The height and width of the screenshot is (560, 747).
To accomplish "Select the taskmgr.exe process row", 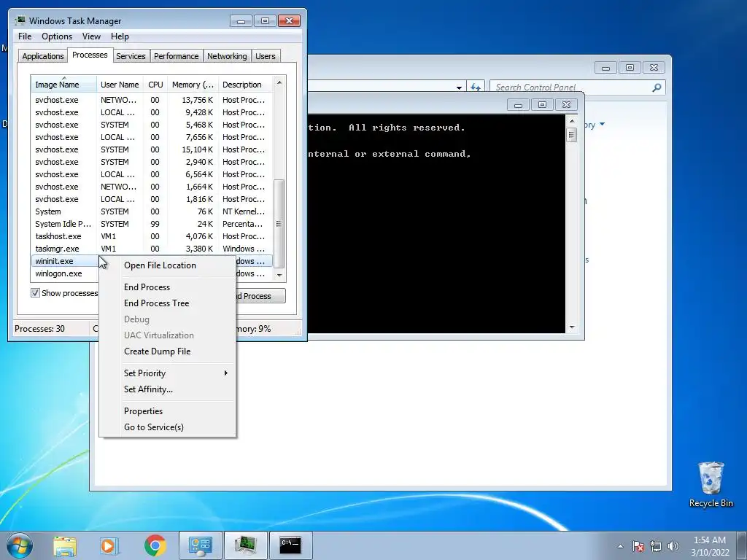I will (152, 249).
